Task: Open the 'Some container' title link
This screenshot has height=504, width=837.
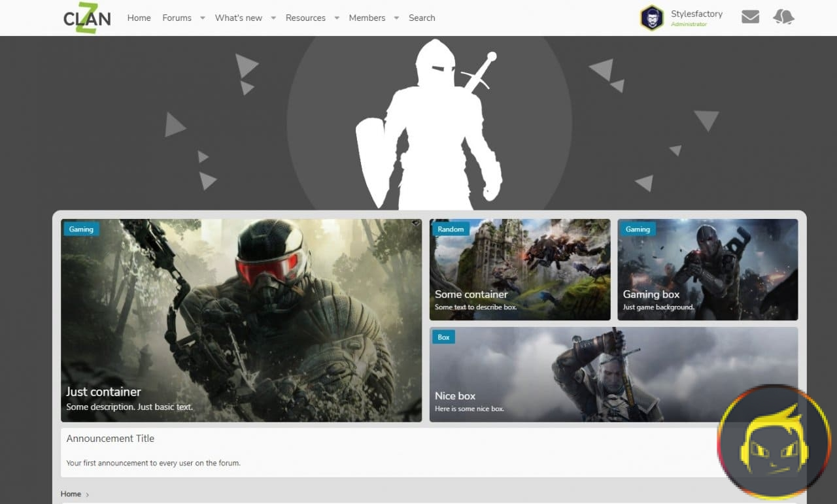Action: pyautogui.click(x=471, y=294)
